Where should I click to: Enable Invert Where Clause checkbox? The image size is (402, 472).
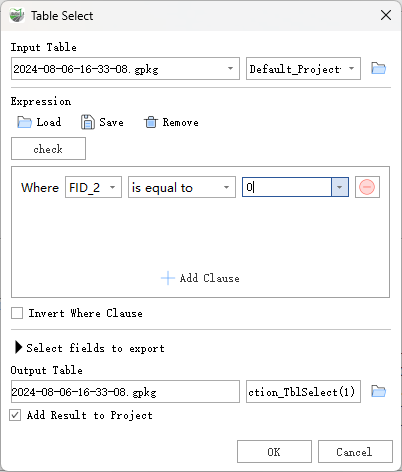pos(17,313)
